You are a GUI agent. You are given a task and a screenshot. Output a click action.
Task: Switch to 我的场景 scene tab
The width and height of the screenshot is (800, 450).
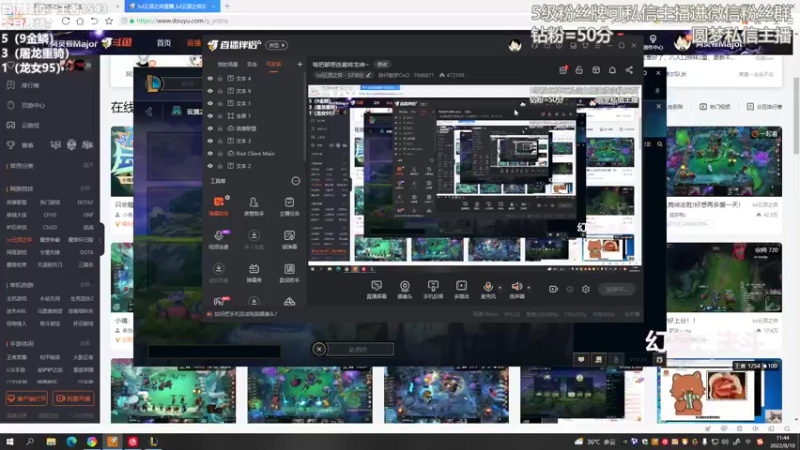[x=228, y=64]
